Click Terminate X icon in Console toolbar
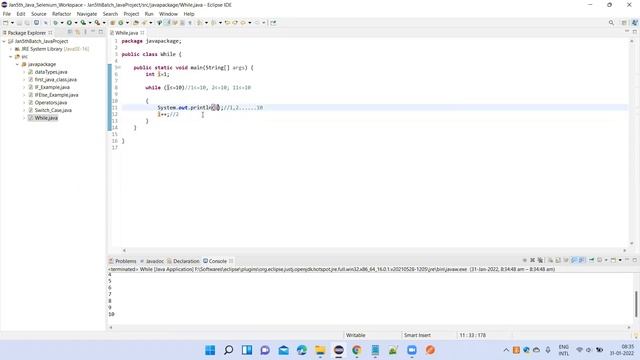The image size is (640, 360). point(532,260)
